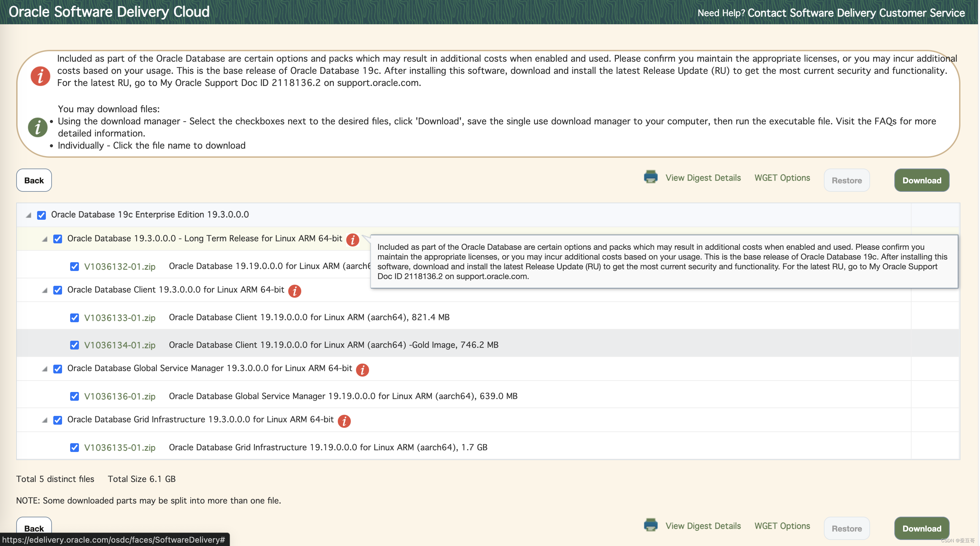
Task: Open bottom WGET Options link
Action: tap(782, 526)
